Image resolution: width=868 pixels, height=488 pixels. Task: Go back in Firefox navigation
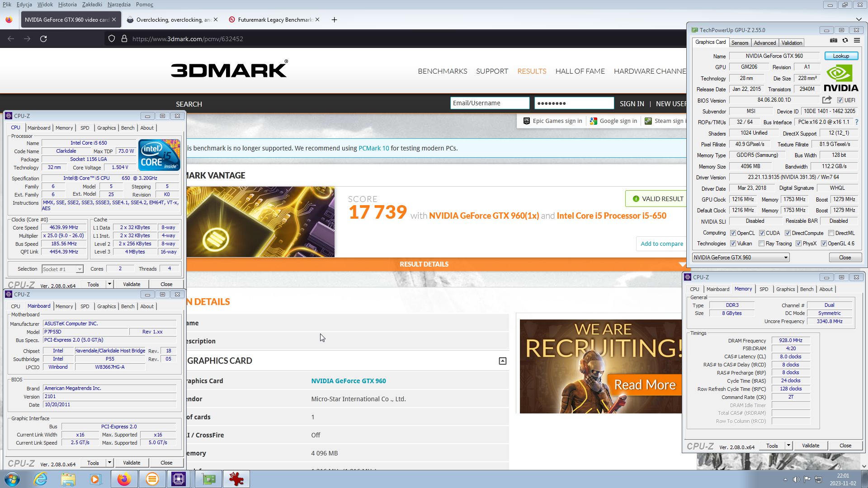point(11,39)
